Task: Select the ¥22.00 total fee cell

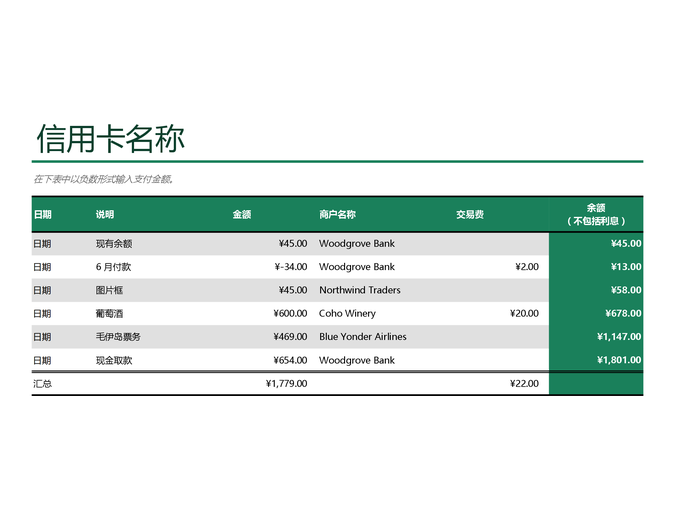Action: pyautogui.click(x=524, y=384)
